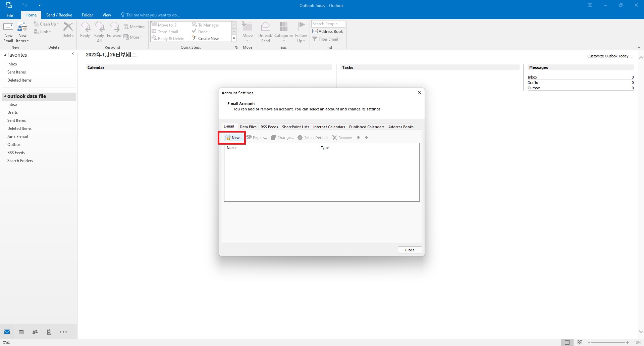Select the Done quick step

[x=200, y=32]
